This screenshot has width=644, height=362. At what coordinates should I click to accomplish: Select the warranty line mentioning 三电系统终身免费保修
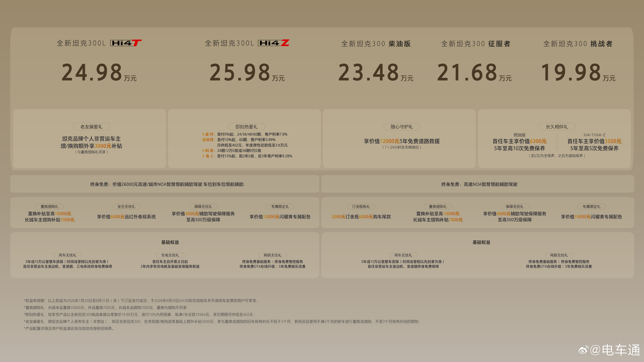[67, 266]
